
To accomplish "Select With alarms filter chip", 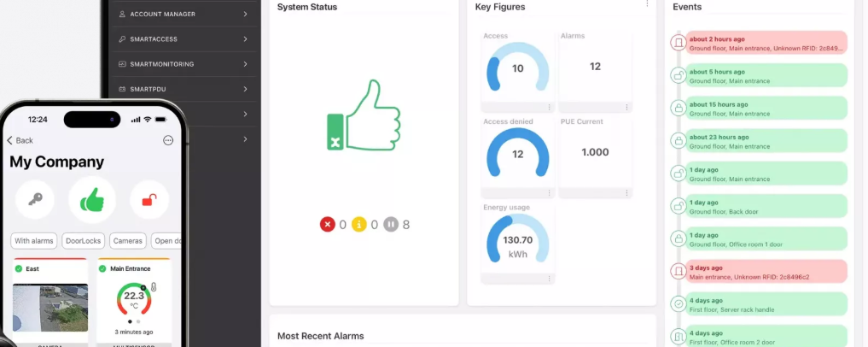I will [34, 240].
